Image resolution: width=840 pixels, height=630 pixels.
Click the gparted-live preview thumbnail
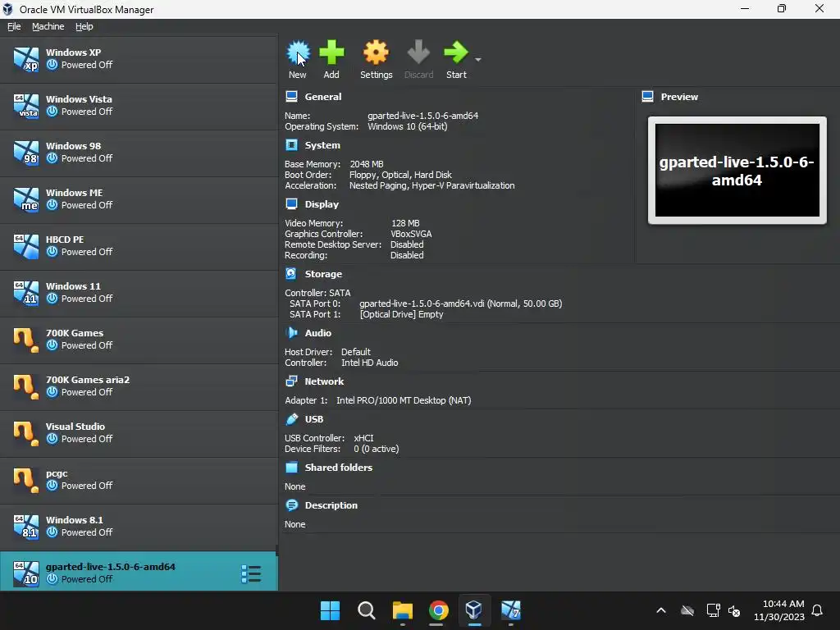point(737,171)
